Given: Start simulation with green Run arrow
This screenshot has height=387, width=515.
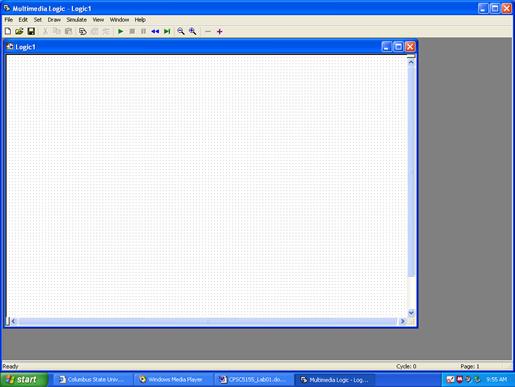Looking at the screenshot, I should 121,31.
